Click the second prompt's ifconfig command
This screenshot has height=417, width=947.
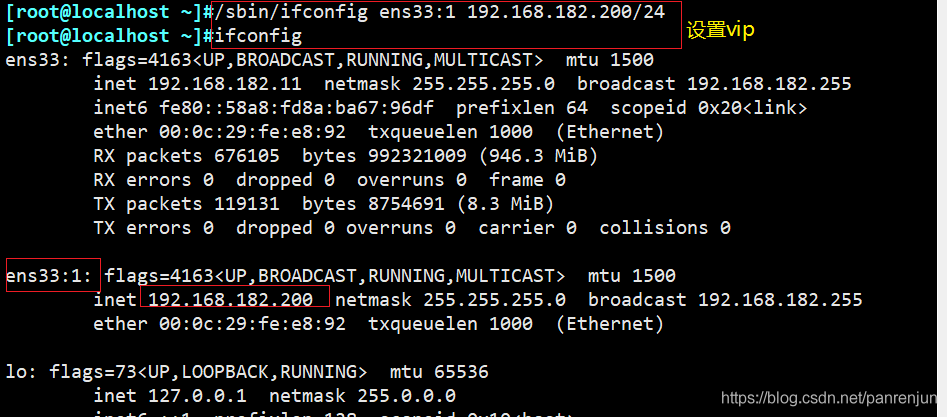point(258,36)
